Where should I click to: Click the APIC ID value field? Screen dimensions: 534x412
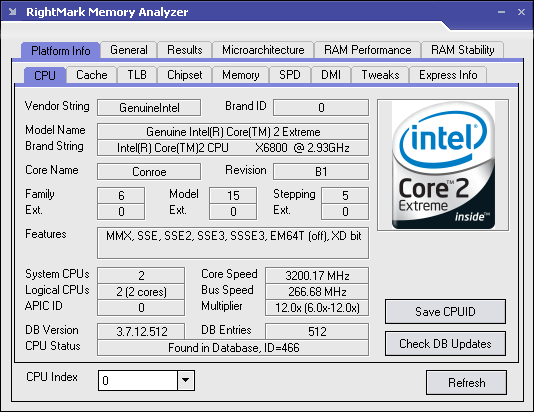(141, 308)
